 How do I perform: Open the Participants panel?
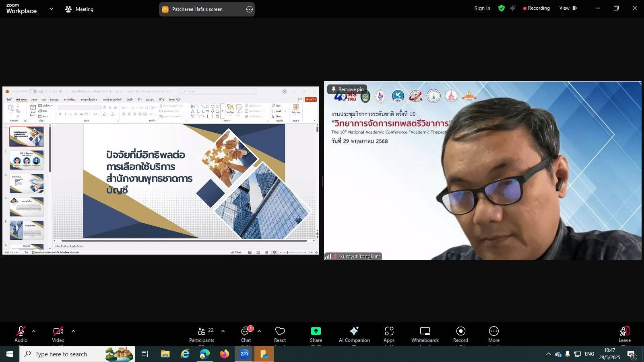[202, 334]
